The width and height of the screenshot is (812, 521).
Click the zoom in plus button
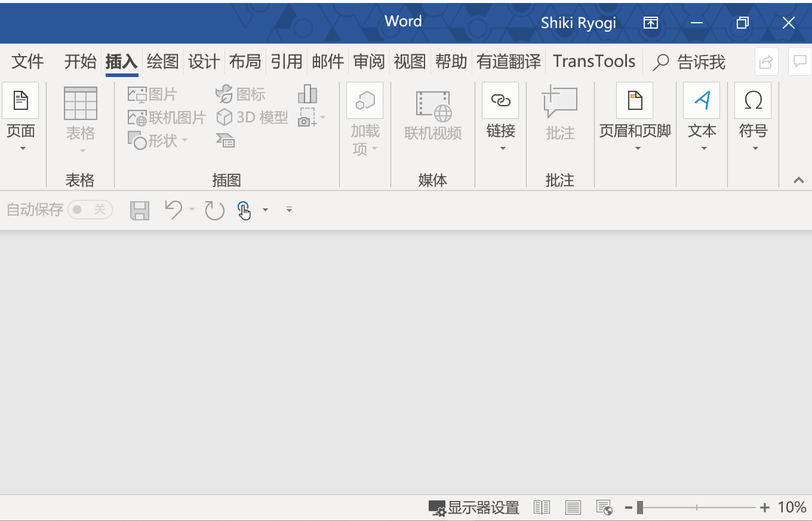click(765, 508)
